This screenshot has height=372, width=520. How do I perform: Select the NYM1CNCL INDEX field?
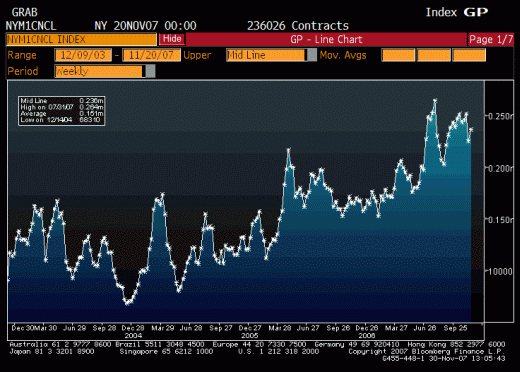click(x=81, y=40)
